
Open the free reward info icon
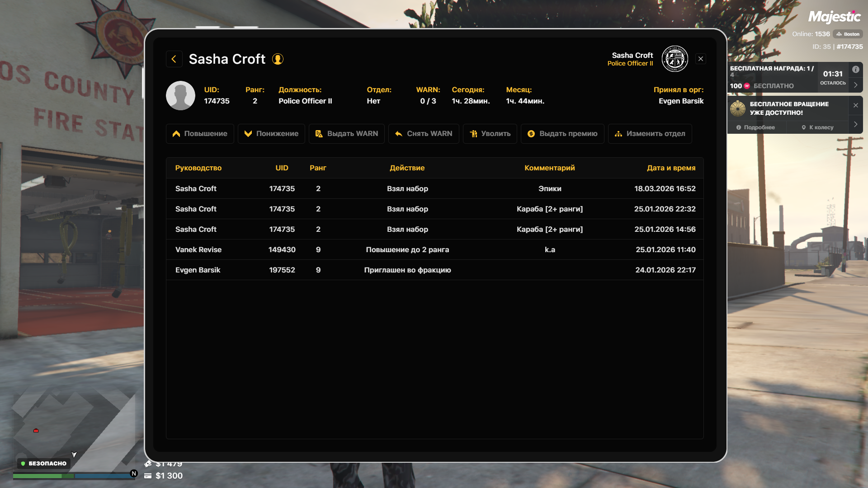pos(855,70)
